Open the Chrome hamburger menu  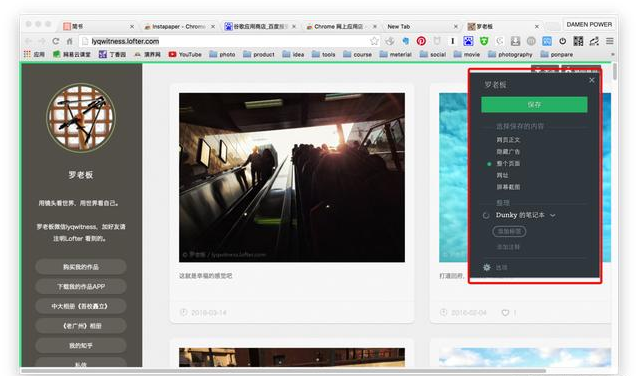pyautogui.click(x=610, y=41)
